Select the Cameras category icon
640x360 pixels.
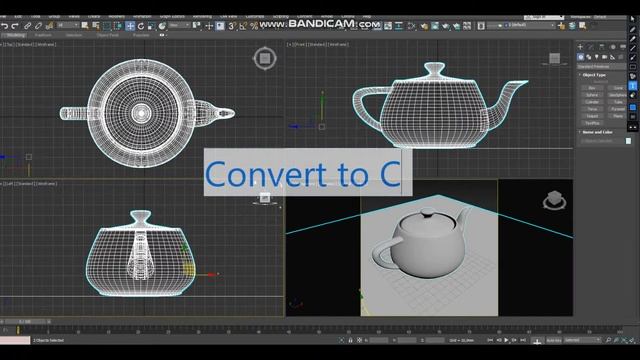coord(604,57)
